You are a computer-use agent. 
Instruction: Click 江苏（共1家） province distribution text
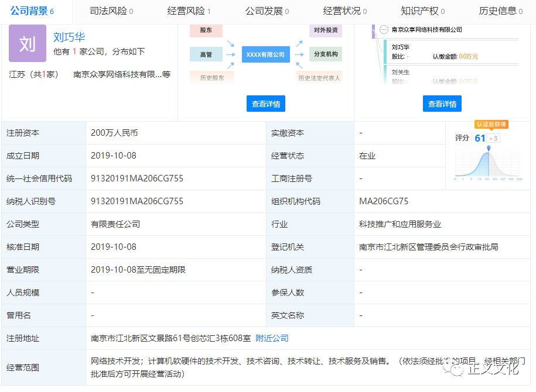point(33,74)
